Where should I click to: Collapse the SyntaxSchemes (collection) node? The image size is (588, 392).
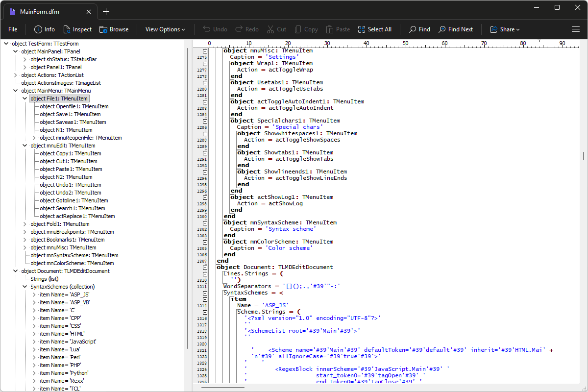click(25, 287)
